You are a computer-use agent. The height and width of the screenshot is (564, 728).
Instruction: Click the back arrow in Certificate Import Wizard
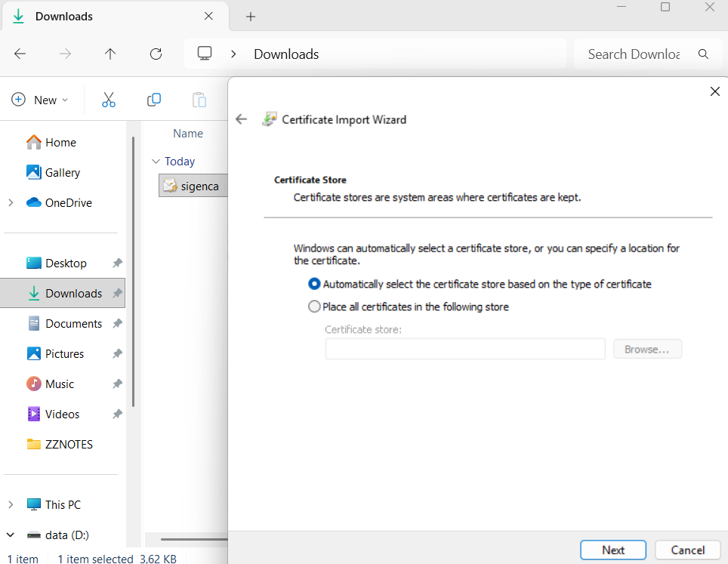242,119
